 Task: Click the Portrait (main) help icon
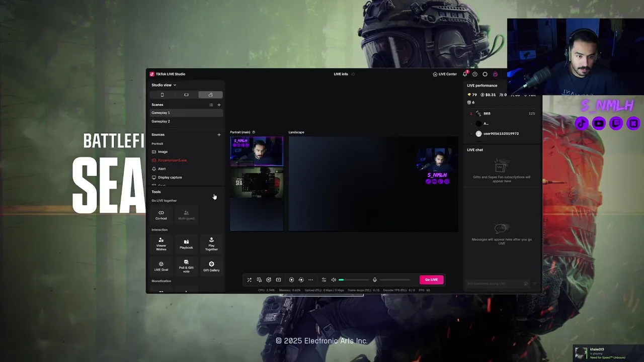coord(254,132)
